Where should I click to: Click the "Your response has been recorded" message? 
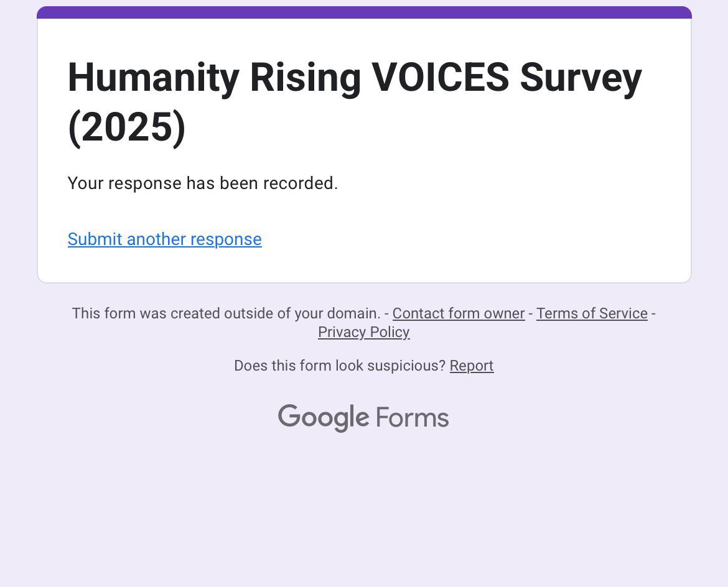tap(202, 183)
